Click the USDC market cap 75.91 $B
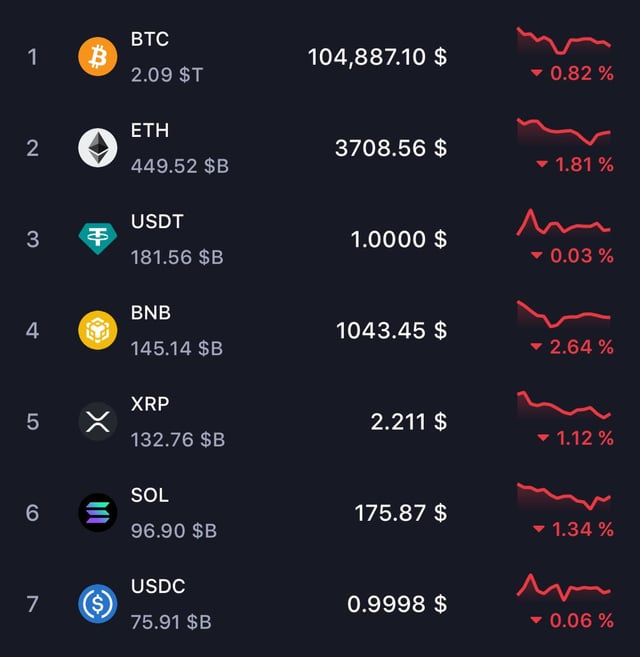Screen dimensions: 640x657 coord(171,622)
